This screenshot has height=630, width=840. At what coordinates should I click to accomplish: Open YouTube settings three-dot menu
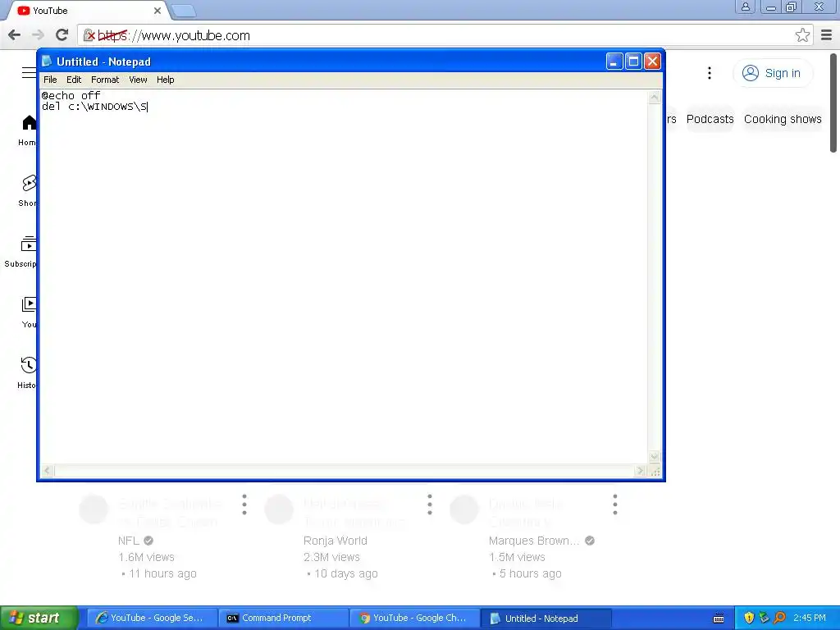710,73
